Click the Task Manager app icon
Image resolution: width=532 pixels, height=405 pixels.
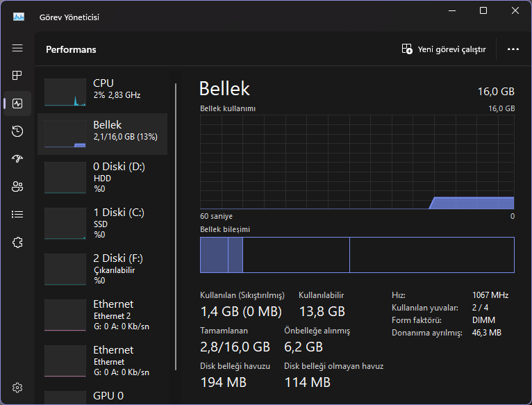(x=19, y=17)
